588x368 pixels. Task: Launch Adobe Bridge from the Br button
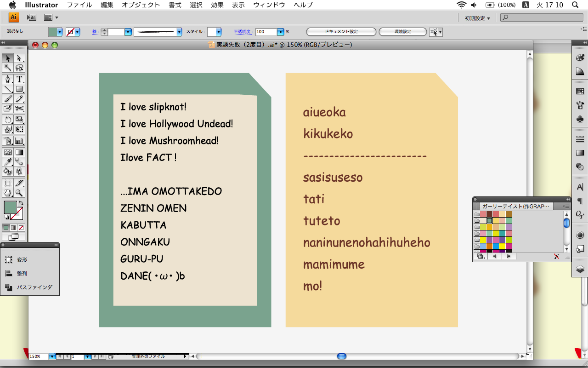click(x=31, y=17)
